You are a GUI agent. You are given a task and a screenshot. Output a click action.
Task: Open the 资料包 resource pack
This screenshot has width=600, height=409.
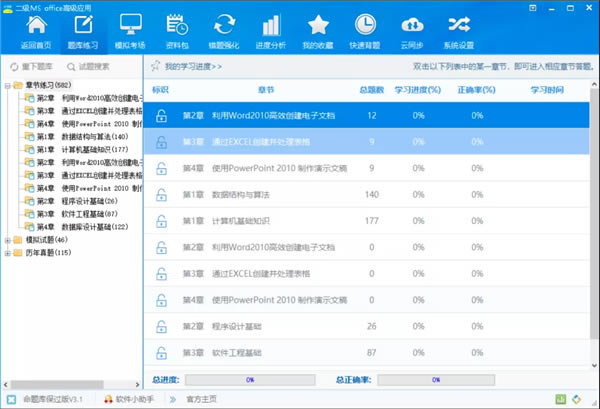[x=178, y=26]
